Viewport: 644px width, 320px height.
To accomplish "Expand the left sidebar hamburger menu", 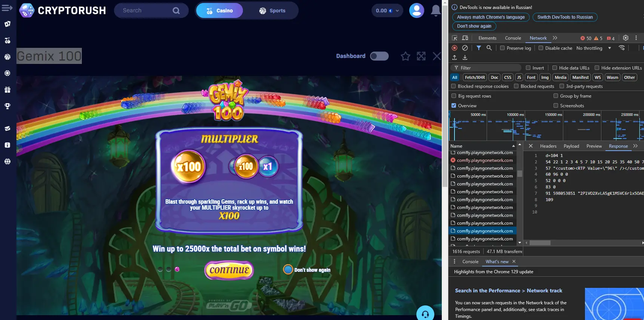I will coord(7,7).
